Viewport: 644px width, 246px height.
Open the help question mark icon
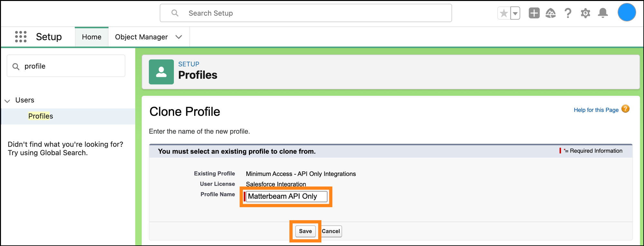pyautogui.click(x=568, y=13)
